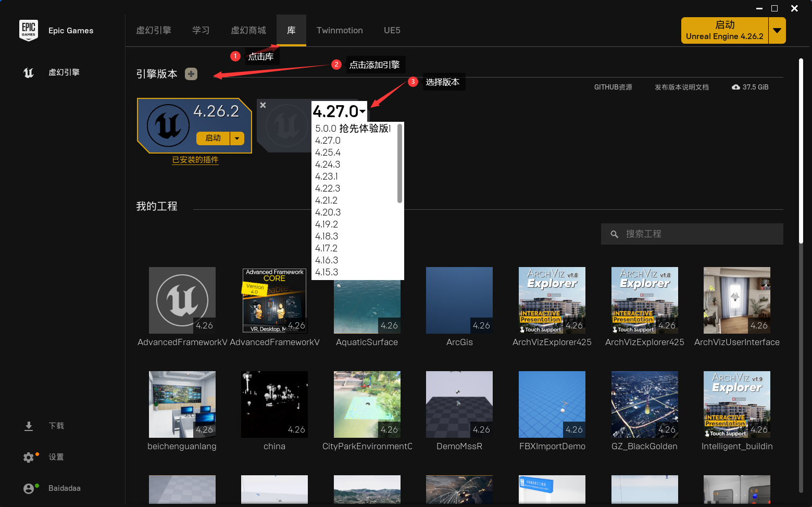Open the 已安装的插件 link

point(195,160)
